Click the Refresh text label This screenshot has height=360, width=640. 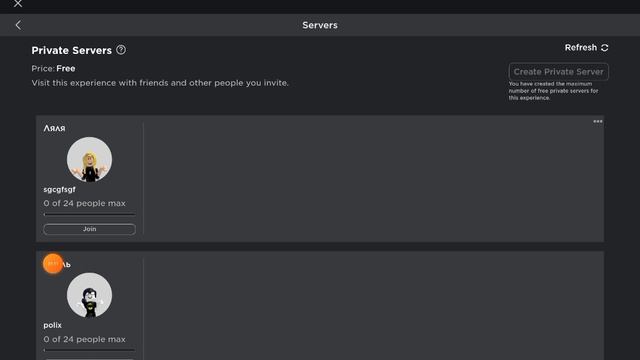pos(580,48)
